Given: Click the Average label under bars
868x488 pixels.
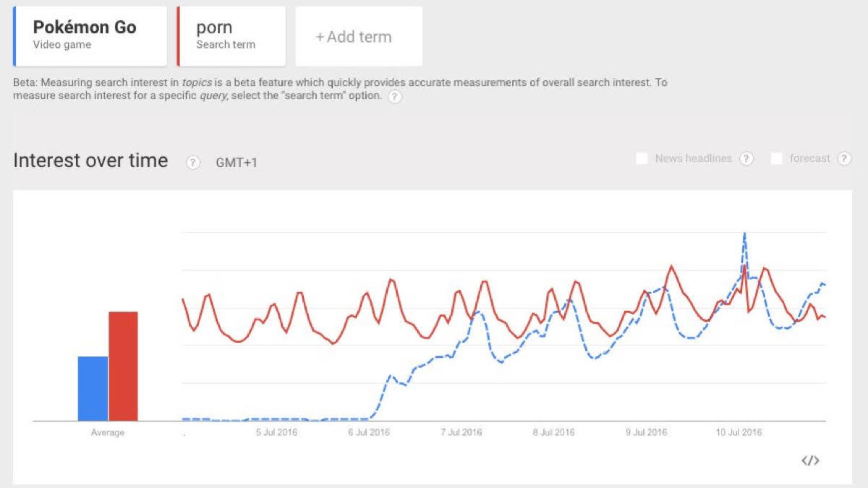Looking at the screenshot, I should [107, 433].
